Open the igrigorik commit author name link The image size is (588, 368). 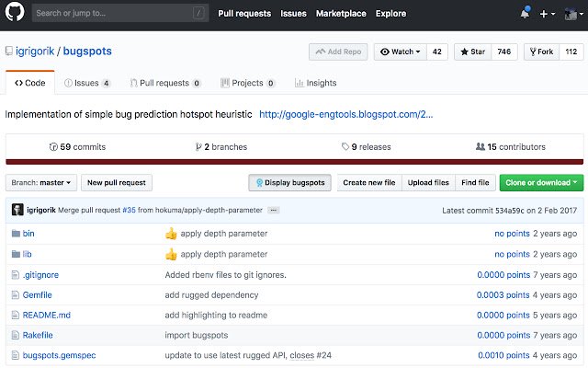[x=41, y=210]
